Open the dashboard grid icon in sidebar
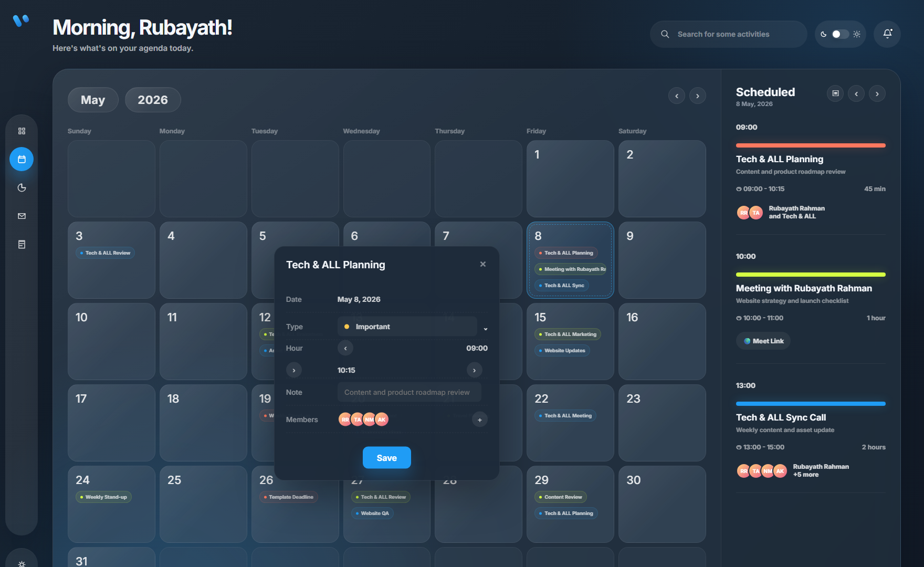 tap(22, 131)
